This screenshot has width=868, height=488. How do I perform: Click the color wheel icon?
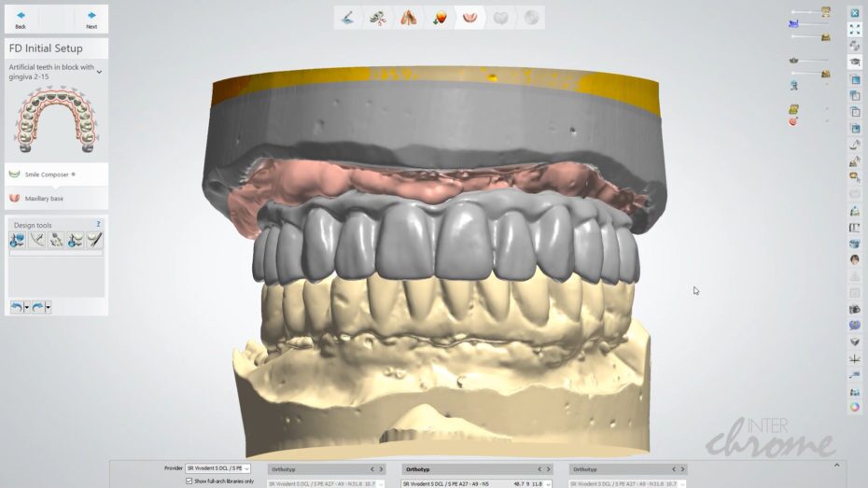(x=854, y=406)
